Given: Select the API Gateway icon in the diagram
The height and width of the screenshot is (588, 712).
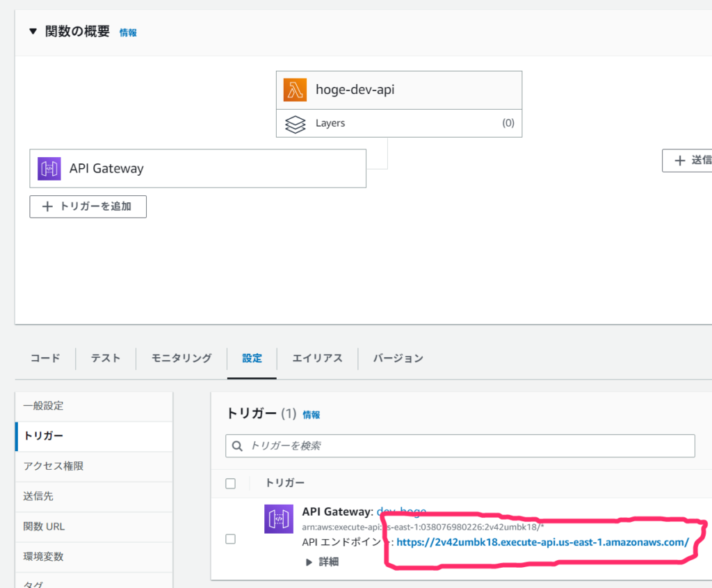Looking at the screenshot, I should [x=49, y=168].
